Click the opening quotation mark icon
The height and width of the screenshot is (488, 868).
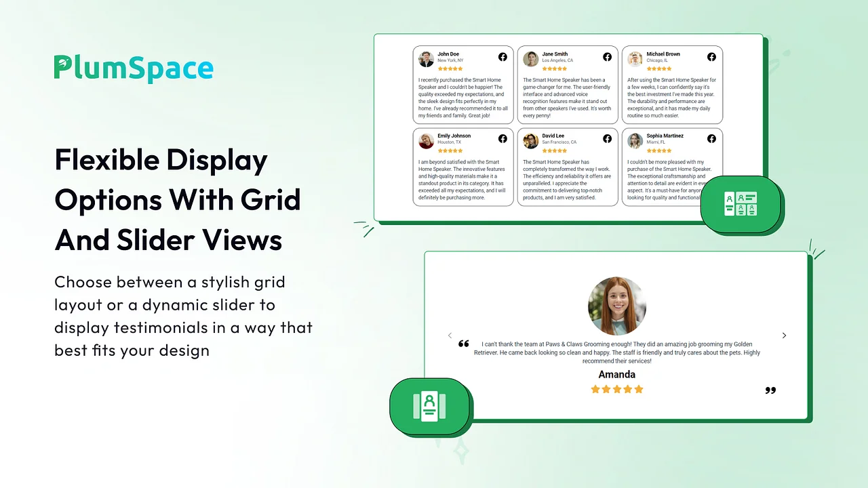coord(464,344)
